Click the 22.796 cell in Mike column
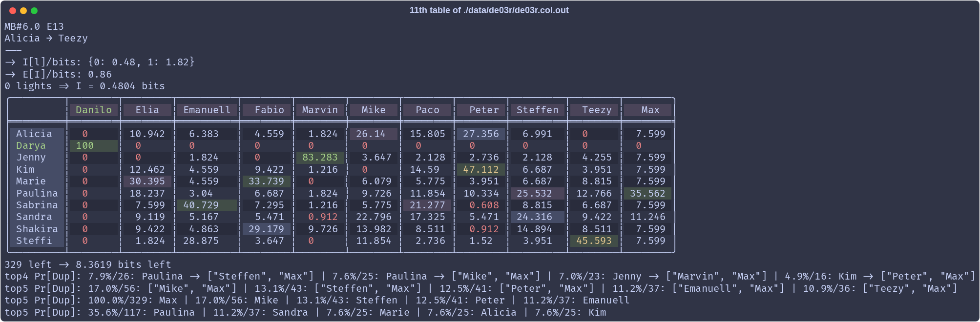Image resolution: width=980 pixels, height=322 pixels. pos(374,217)
